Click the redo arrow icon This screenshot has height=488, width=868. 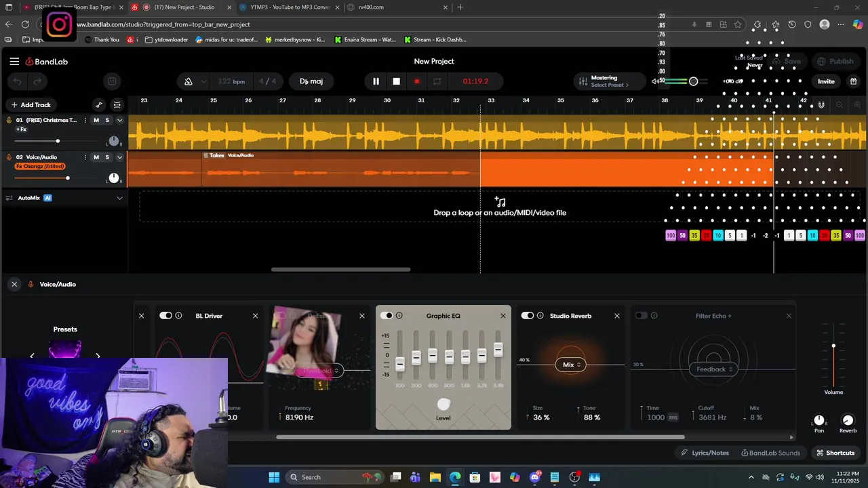(37, 81)
